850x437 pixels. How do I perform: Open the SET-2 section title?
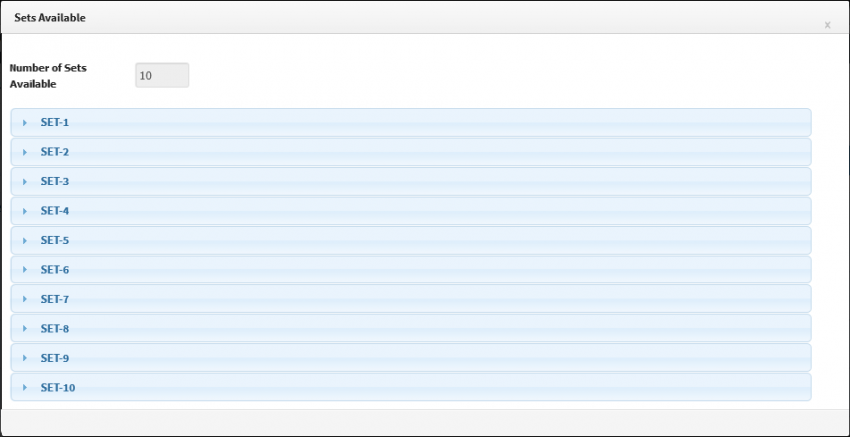pos(55,152)
